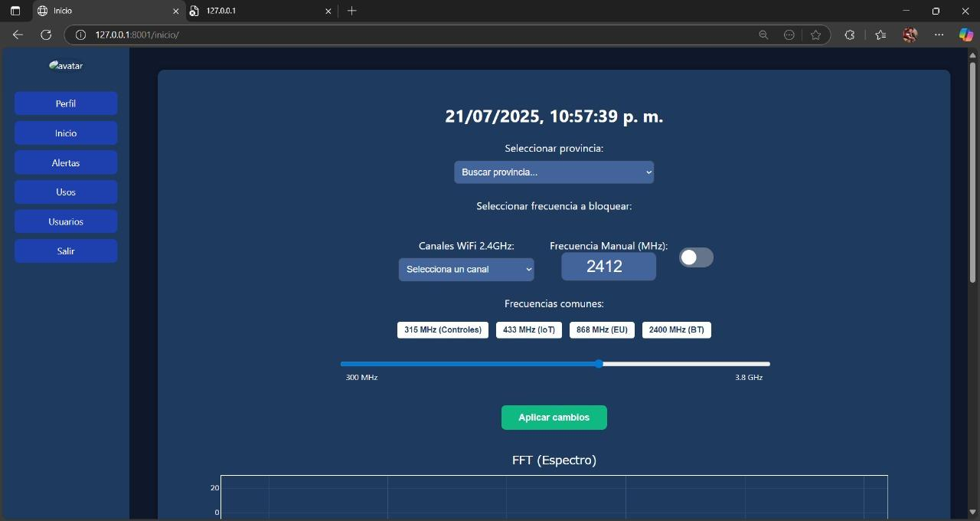Click the Frecuencia Manual input showing 2412
This screenshot has width=980, height=521.
click(609, 267)
